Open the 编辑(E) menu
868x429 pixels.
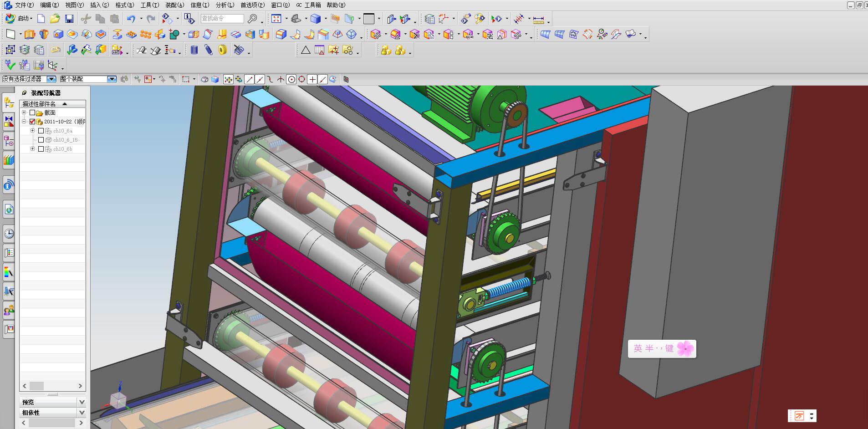[x=49, y=5]
